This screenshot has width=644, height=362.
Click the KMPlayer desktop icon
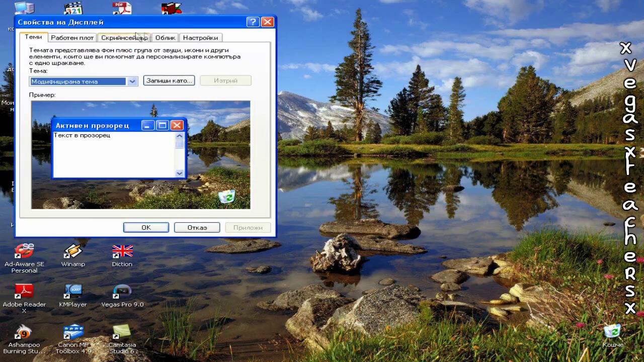[x=73, y=292]
